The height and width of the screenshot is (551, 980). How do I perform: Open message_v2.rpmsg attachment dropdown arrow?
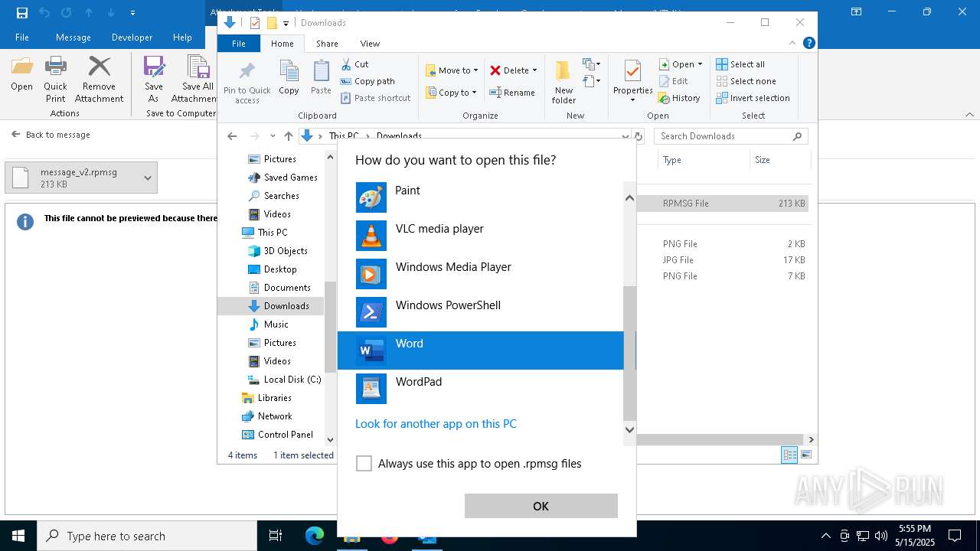pyautogui.click(x=148, y=178)
